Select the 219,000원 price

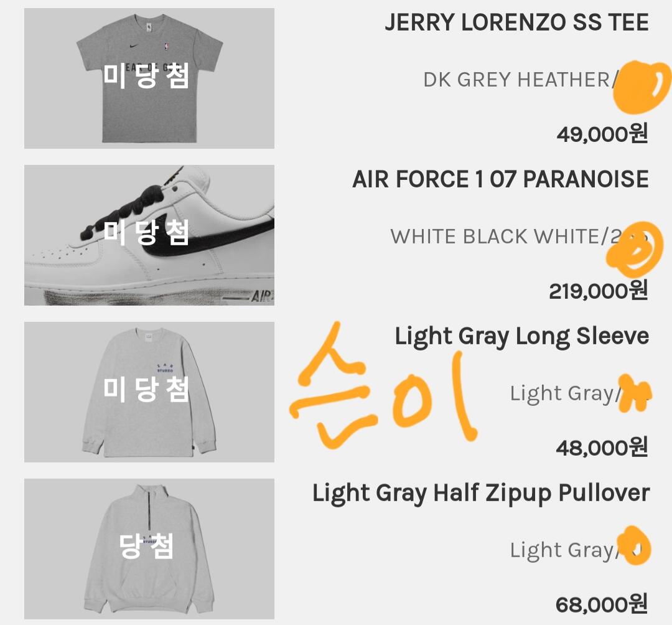(x=599, y=291)
